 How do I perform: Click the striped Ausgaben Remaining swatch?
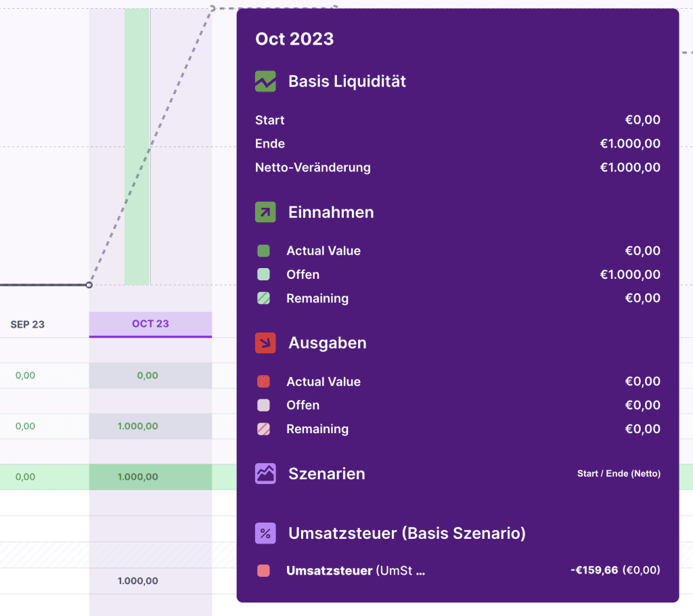click(x=264, y=429)
